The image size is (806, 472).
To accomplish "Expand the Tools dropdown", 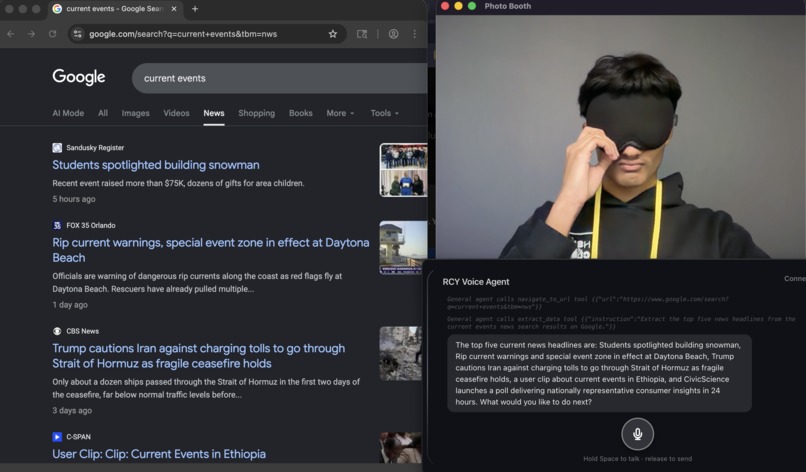I will pyautogui.click(x=384, y=113).
